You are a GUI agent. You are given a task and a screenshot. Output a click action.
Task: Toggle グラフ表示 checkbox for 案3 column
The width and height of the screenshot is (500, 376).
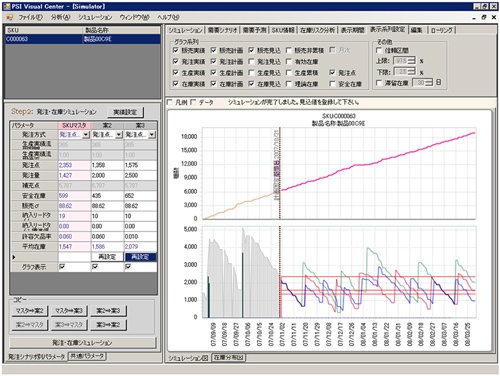128,267
